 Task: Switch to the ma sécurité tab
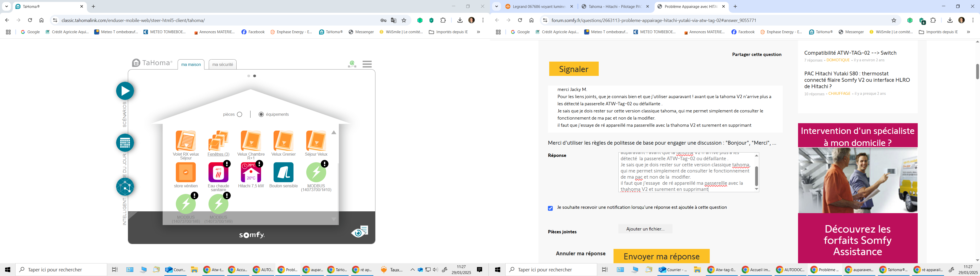tap(223, 64)
